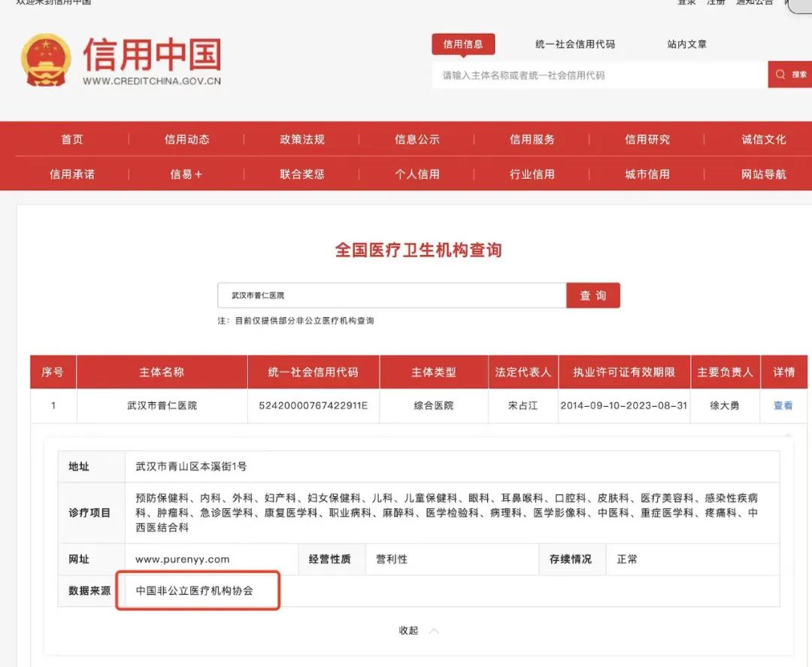Viewport: 812px width, 667px height.
Task: Click the 诊疗项目 row label
Action: pos(89,513)
